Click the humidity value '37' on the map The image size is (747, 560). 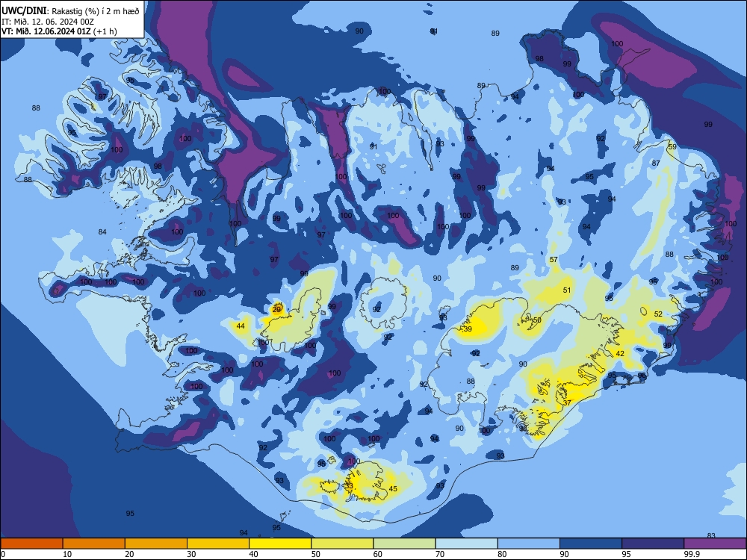(x=568, y=403)
